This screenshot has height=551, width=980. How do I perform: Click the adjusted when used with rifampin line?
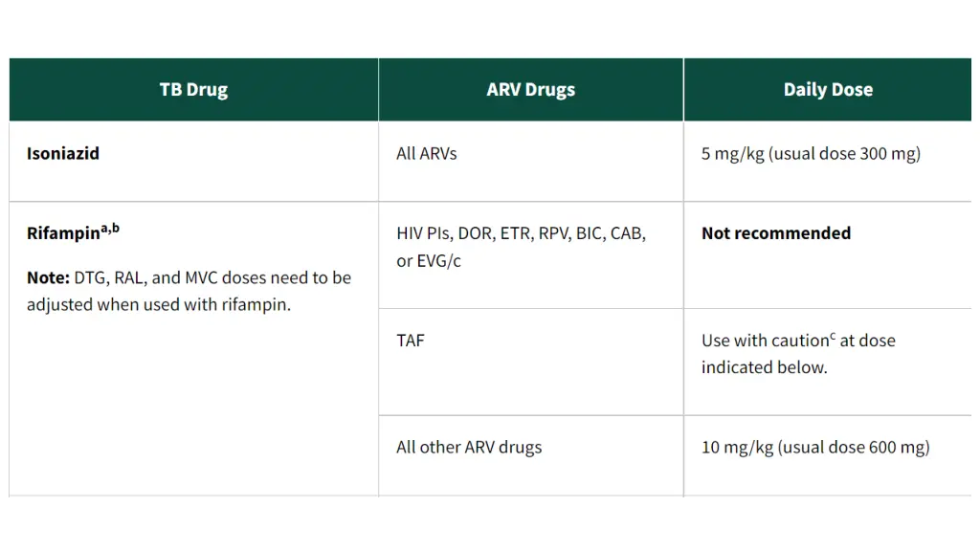click(158, 305)
